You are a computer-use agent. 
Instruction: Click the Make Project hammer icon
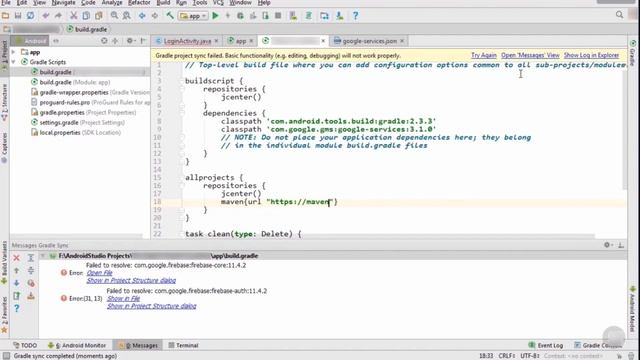point(170,16)
